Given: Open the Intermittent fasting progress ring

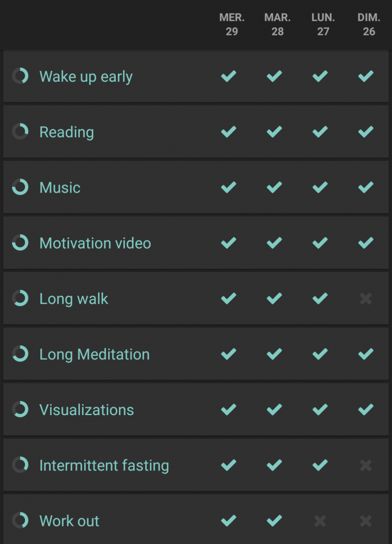Looking at the screenshot, I should click(x=20, y=465).
